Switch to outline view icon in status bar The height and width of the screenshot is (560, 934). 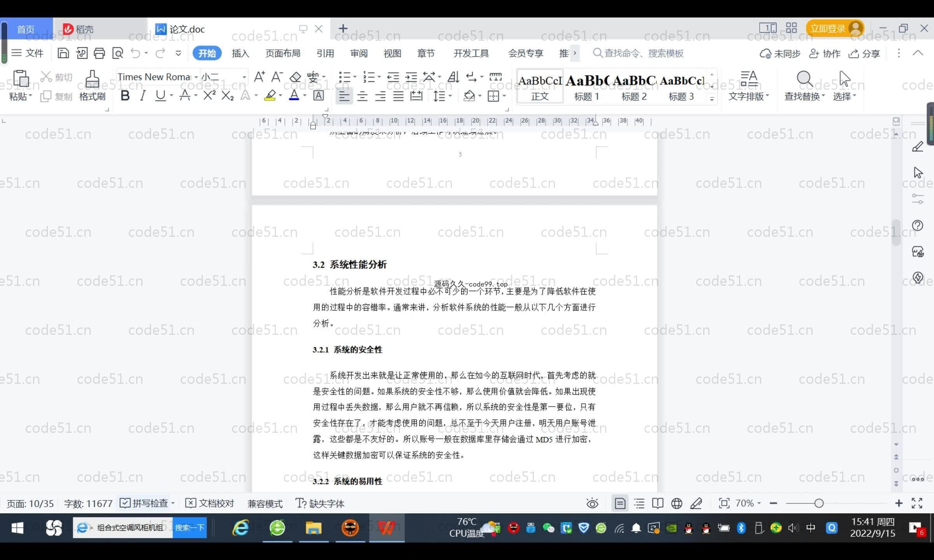click(639, 503)
